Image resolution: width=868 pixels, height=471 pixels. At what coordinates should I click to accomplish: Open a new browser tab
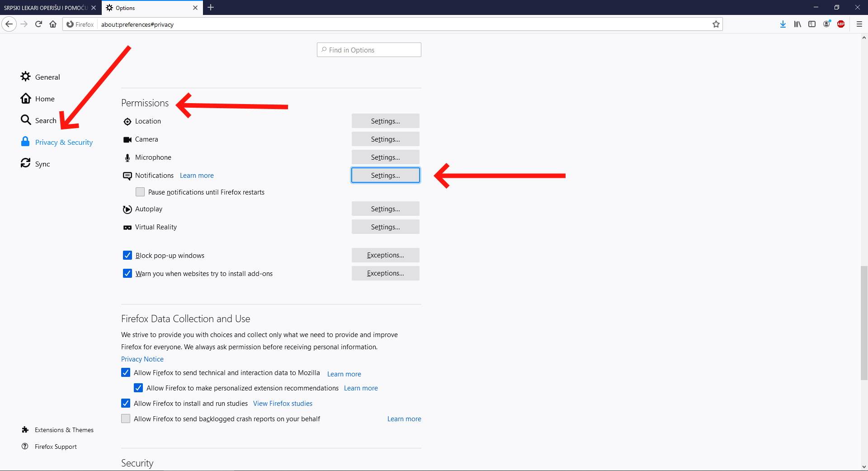pyautogui.click(x=211, y=8)
